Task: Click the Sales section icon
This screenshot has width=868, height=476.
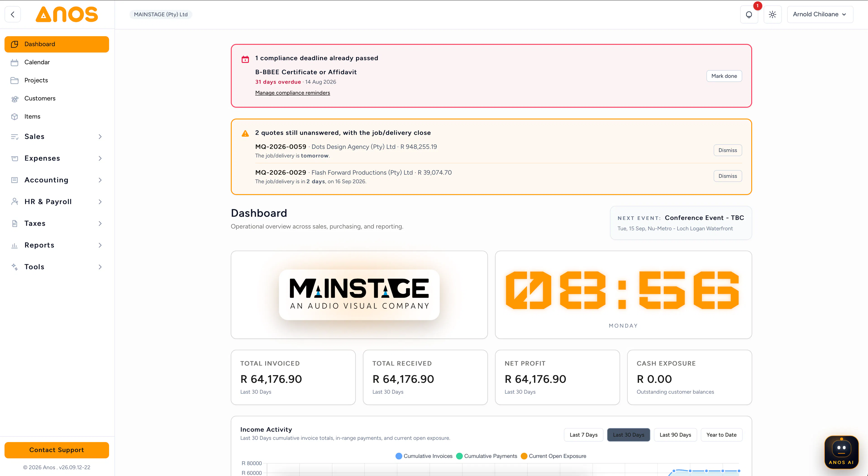Action: pos(14,137)
